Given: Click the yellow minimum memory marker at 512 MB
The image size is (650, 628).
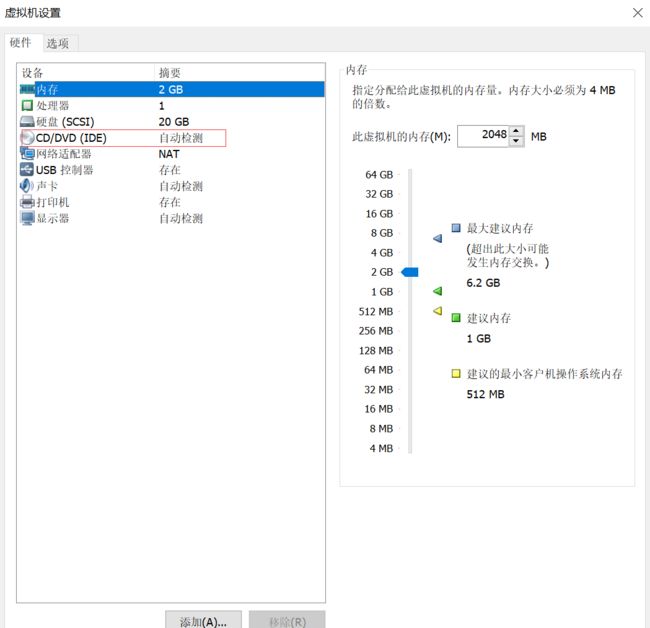Looking at the screenshot, I should pyautogui.click(x=437, y=311).
